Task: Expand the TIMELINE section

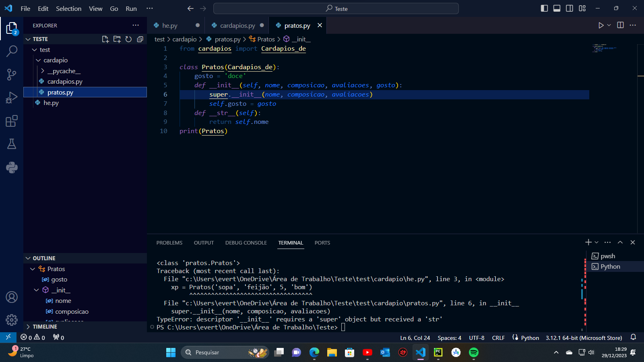Action: pyautogui.click(x=28, y=327)
